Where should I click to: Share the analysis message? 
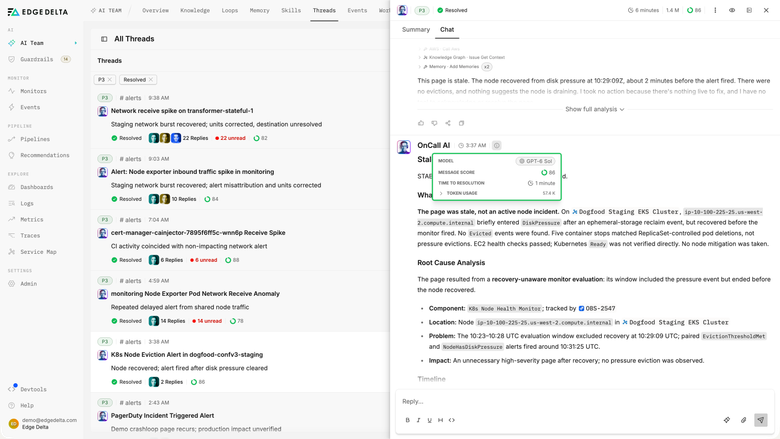(448, 123)
